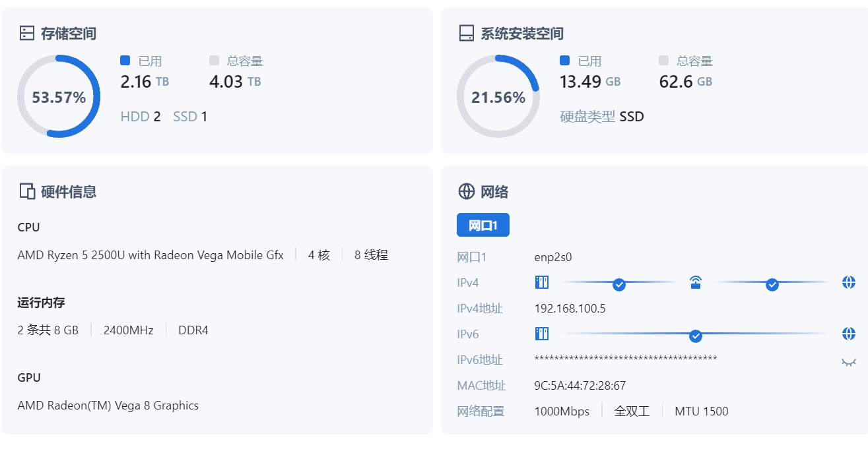The width and height of the screenshot is (868, 453).
Task: Click the gray 总容量 legend in 存储空间
Action: click(x=236, y=61)
